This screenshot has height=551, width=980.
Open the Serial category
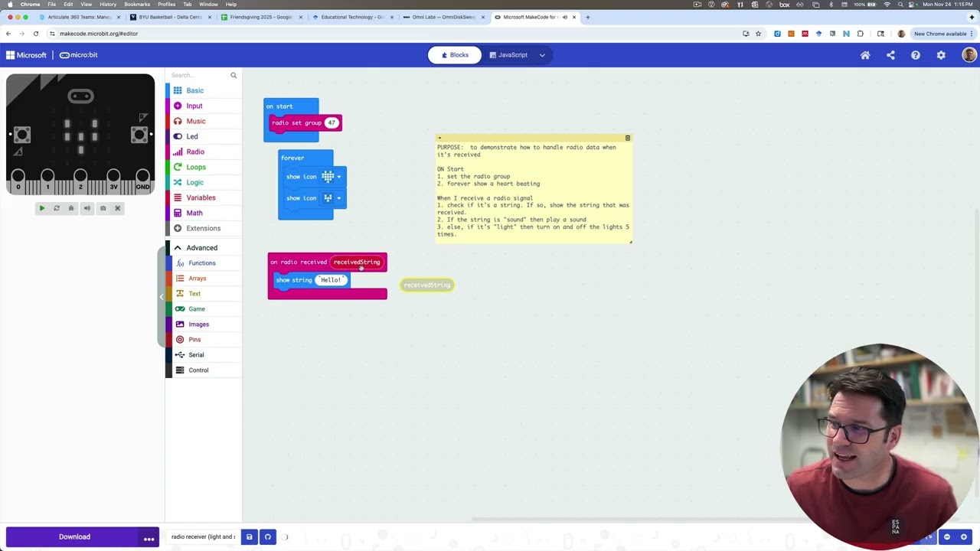(x=203, y=355)
